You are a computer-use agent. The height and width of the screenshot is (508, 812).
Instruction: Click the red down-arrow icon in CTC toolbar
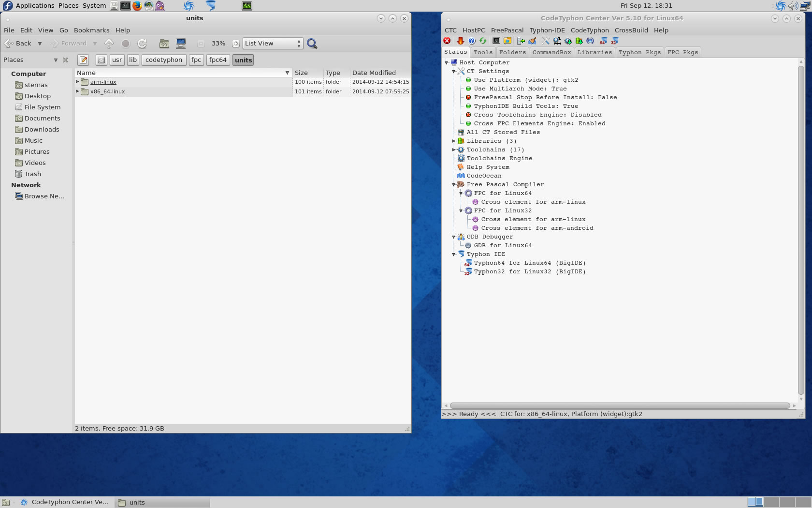(460, 41)
